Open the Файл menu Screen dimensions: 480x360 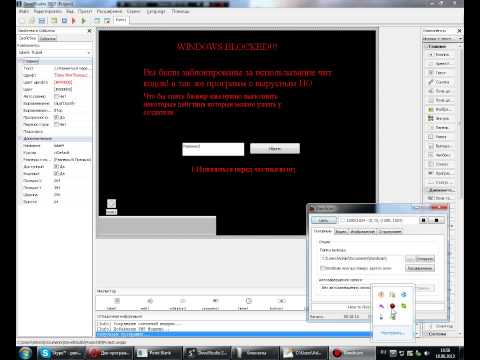pos(24,11)
